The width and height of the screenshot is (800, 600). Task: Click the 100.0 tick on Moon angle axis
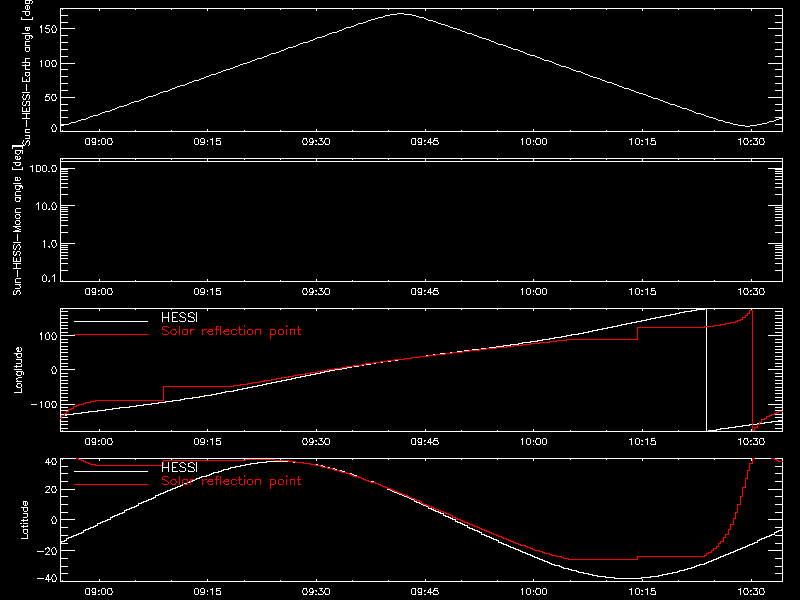pos(43,168)
